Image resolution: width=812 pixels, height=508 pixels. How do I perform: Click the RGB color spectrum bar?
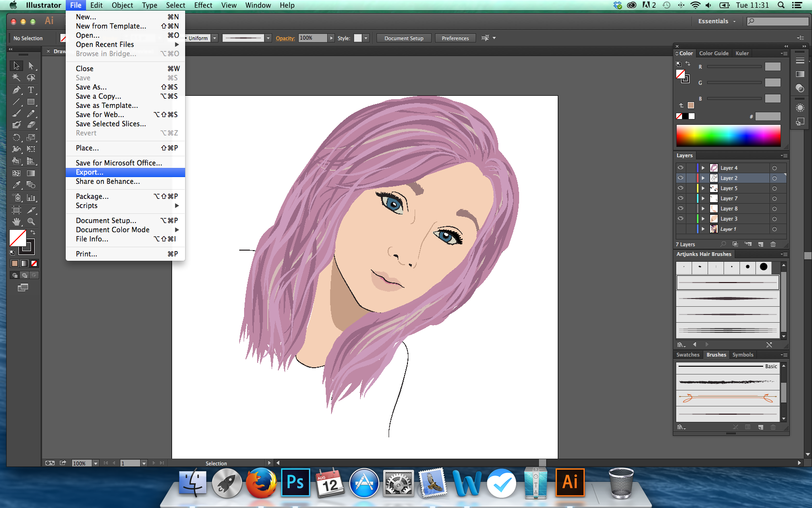pyautogui.click(x=728, y=135)
